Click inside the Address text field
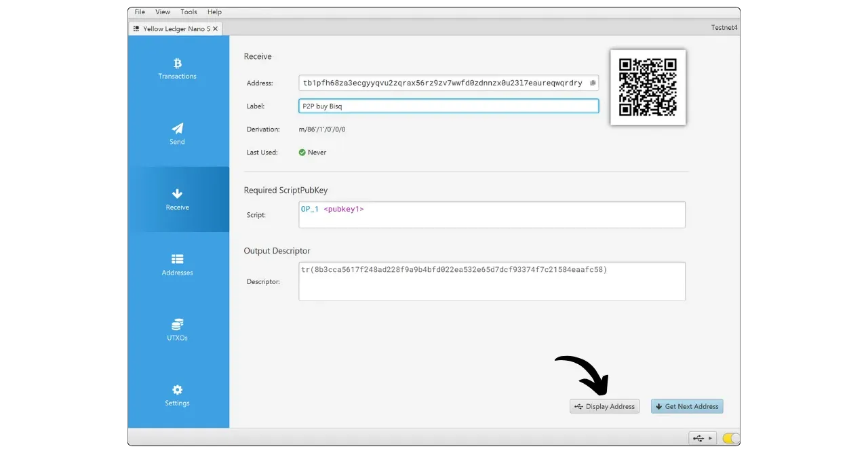This screenshot has width=868, height=453. tap(441, 83)
